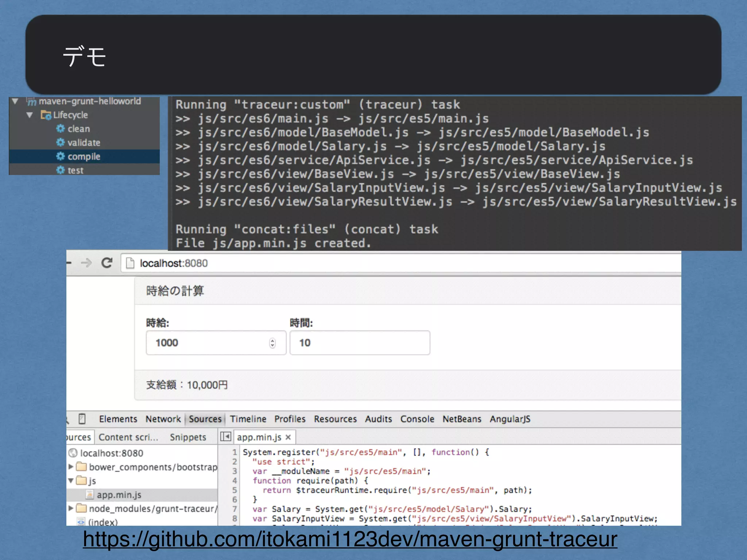Click the stepper arrows in 時給 field
Screen dimensions: 747x560
pyautogui.click(x=272, y=343)
